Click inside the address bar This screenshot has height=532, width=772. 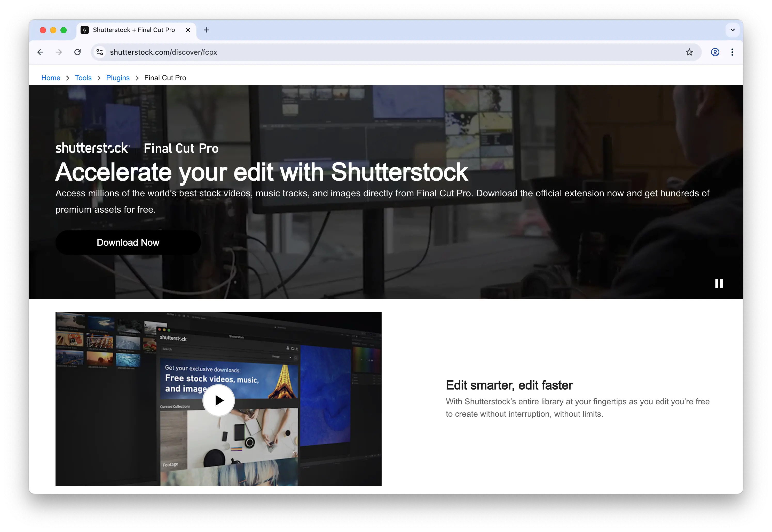click(x=233, y=52)
